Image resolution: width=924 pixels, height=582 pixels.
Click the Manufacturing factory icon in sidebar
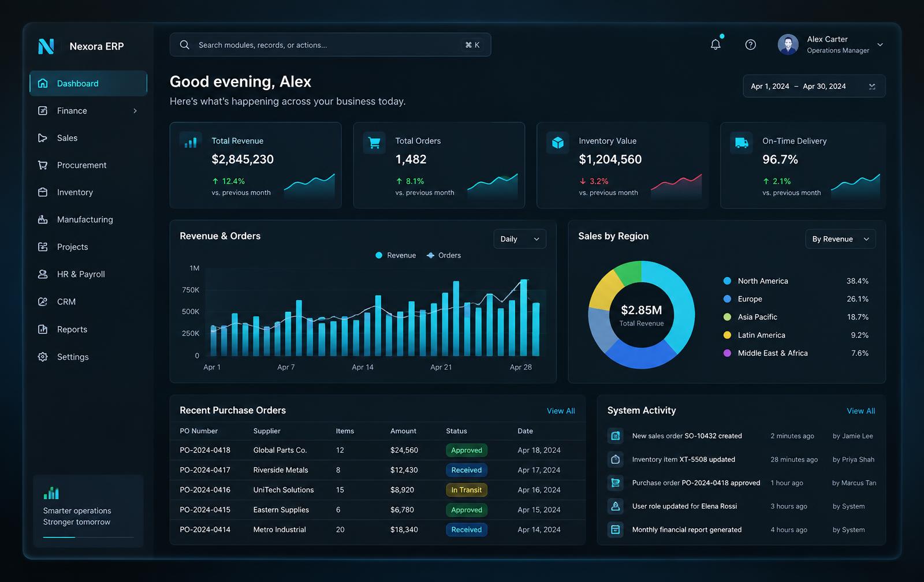coord(43,219)
